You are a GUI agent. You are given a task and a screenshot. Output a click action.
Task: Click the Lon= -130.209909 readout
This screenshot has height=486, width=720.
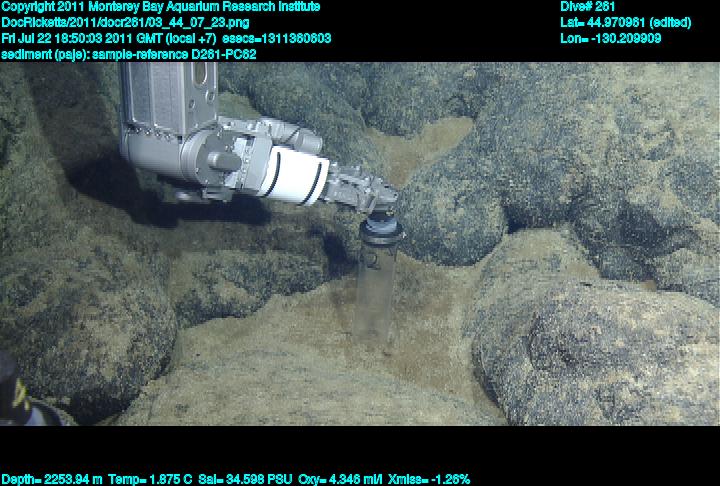(x=611, y=38)
